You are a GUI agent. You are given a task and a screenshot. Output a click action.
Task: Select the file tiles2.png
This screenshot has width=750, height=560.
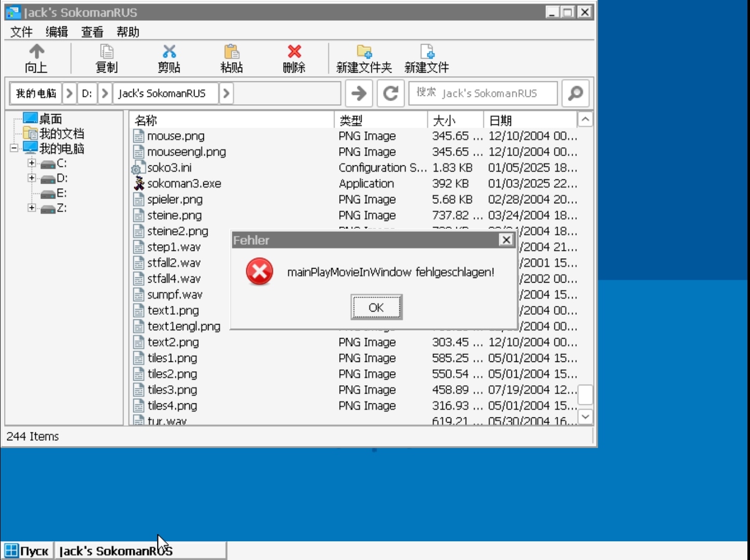tap(172, 374)
